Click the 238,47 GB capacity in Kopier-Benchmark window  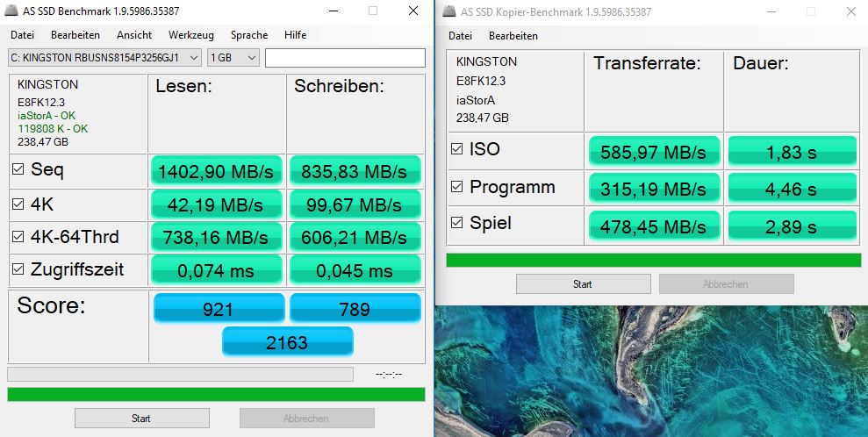pos(482,118)
